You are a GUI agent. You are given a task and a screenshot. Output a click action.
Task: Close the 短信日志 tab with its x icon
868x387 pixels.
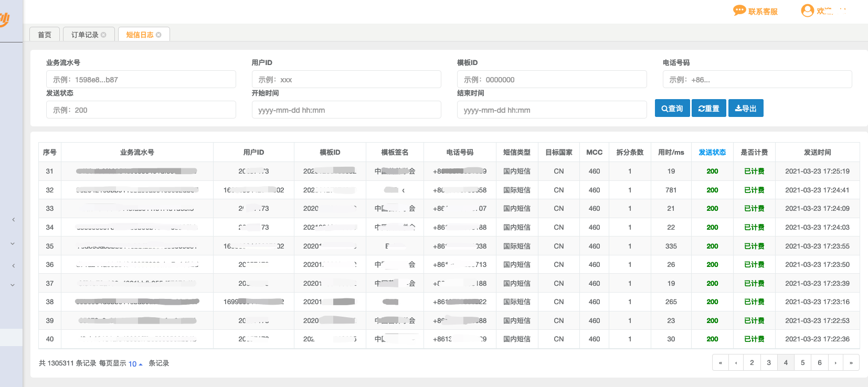point(158,35)
